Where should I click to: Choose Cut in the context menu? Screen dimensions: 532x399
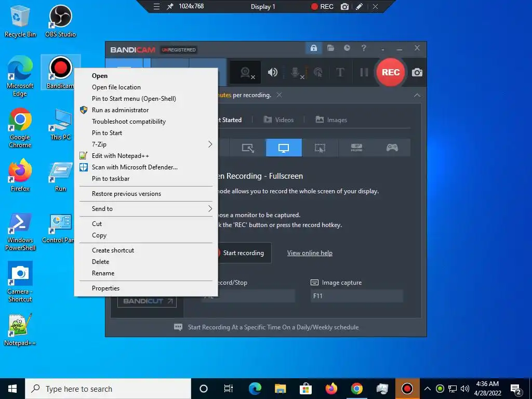tap(146, 223)
